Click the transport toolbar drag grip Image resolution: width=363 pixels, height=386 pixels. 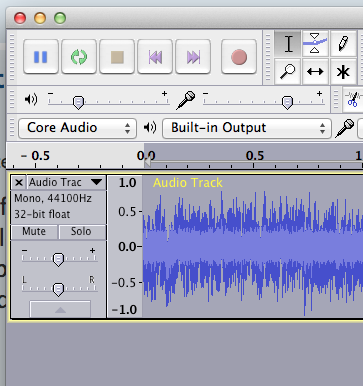[12, 57]
